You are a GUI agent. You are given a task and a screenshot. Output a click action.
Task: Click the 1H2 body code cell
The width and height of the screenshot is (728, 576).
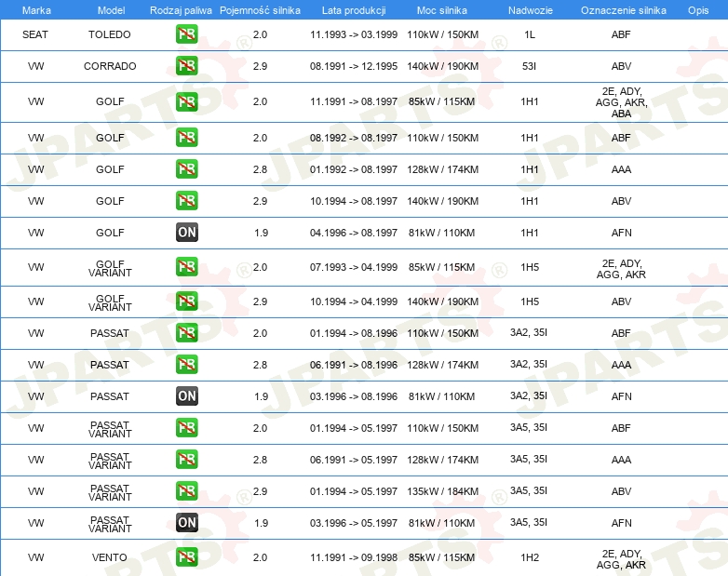point(530,557)
